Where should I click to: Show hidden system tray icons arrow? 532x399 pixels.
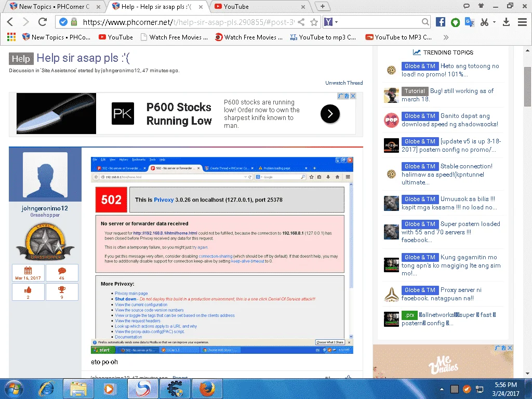tap(442, 389)
